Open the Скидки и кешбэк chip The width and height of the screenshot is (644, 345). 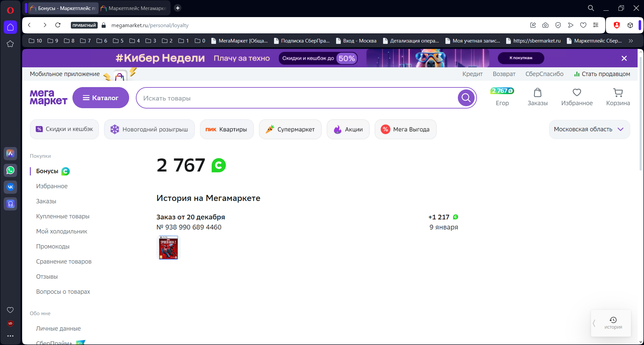[64, 129]
